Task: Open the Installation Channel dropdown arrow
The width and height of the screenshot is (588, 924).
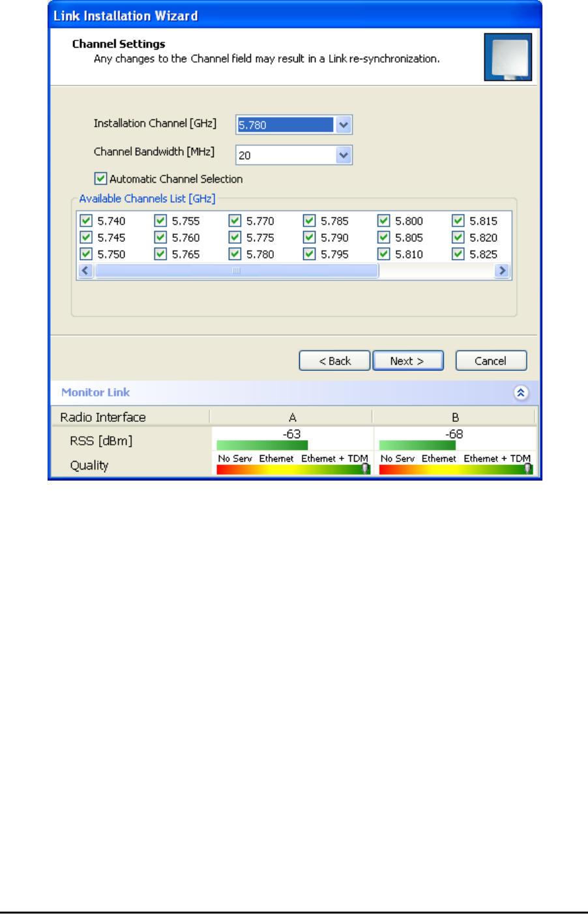Action: pyautogui.click(x=344, y=125)
